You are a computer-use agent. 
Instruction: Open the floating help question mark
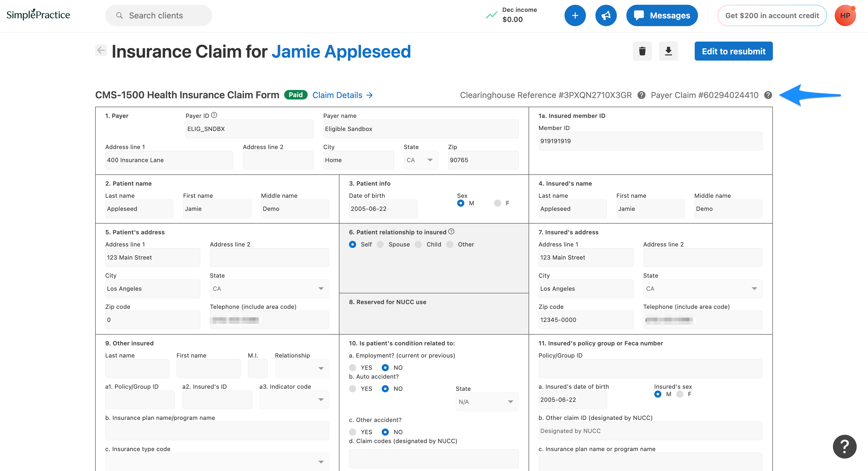point(845,447)
